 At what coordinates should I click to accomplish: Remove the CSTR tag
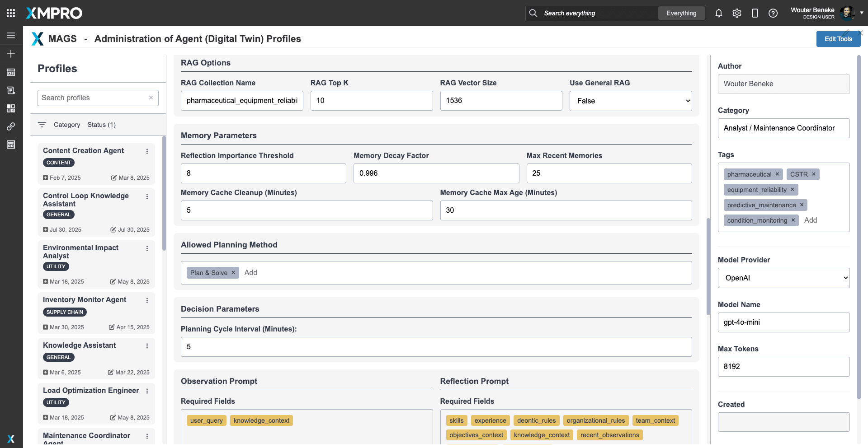pos(813,174)
